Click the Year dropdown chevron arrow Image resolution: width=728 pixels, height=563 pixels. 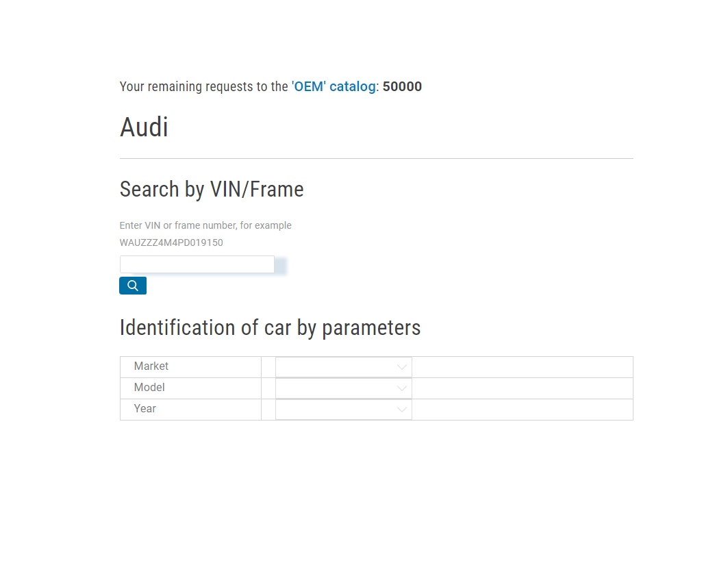[402, 410]
